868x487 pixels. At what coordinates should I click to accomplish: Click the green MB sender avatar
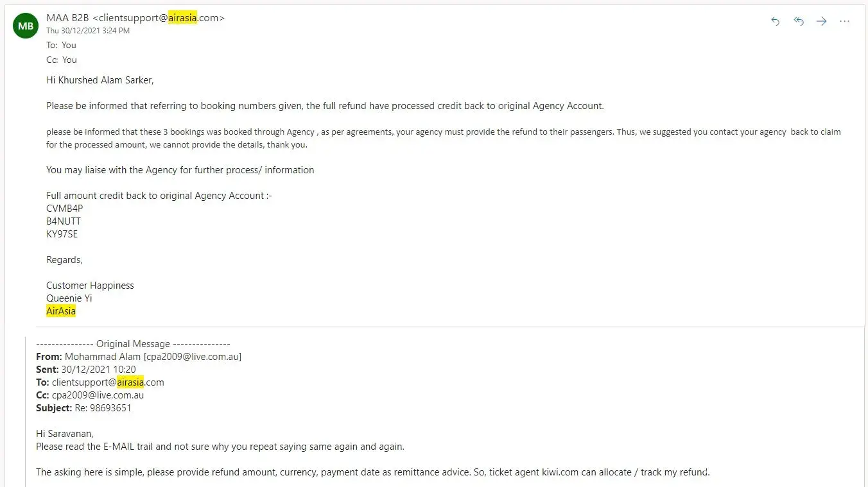[26, 26]
